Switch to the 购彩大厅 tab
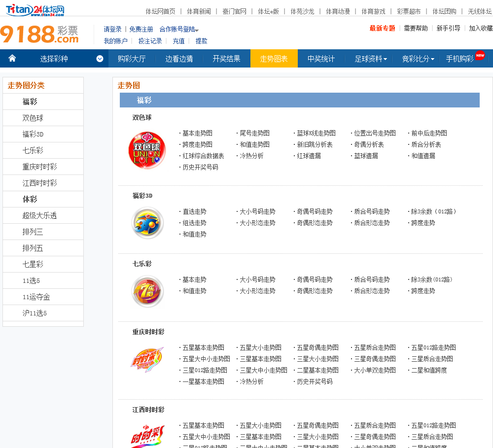 (132, 59)
